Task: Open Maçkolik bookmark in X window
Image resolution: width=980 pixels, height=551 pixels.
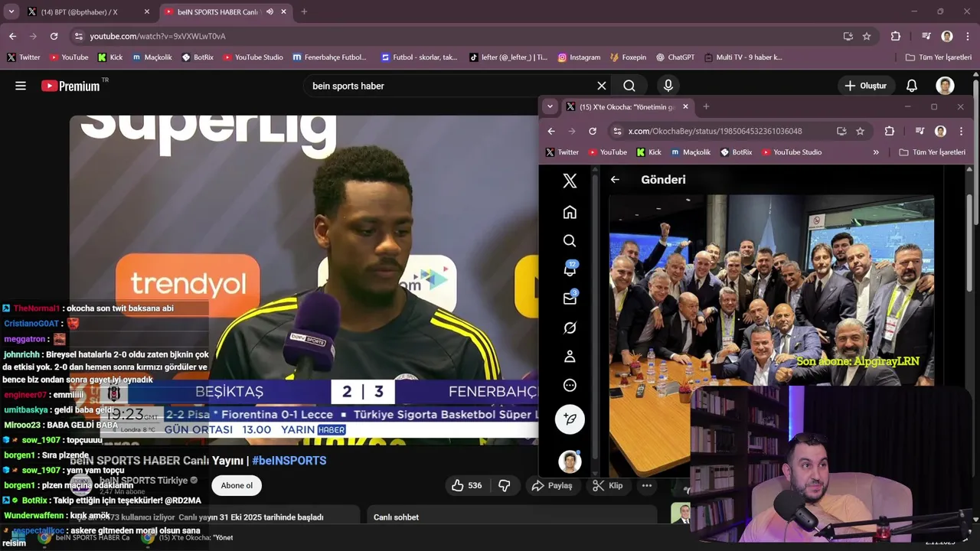Action: coord(689,152)
